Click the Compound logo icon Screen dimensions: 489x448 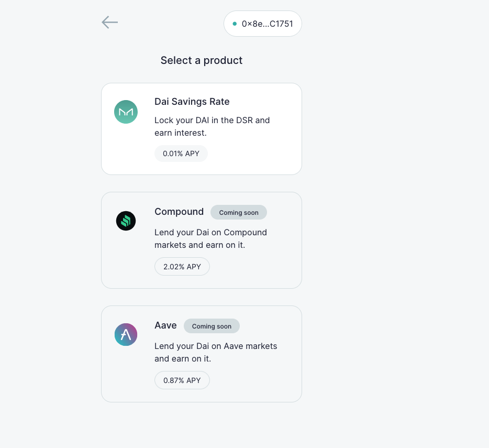click(126, 221)
